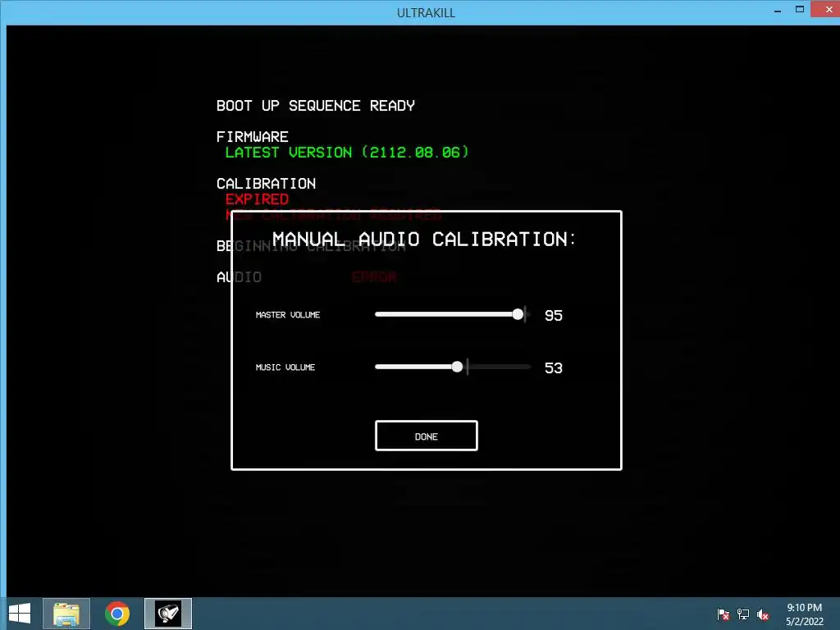Click the MANUAL AUDIO CALIBRATION heading
Viewport: 840px width, 630px height.
pos(424,239)
